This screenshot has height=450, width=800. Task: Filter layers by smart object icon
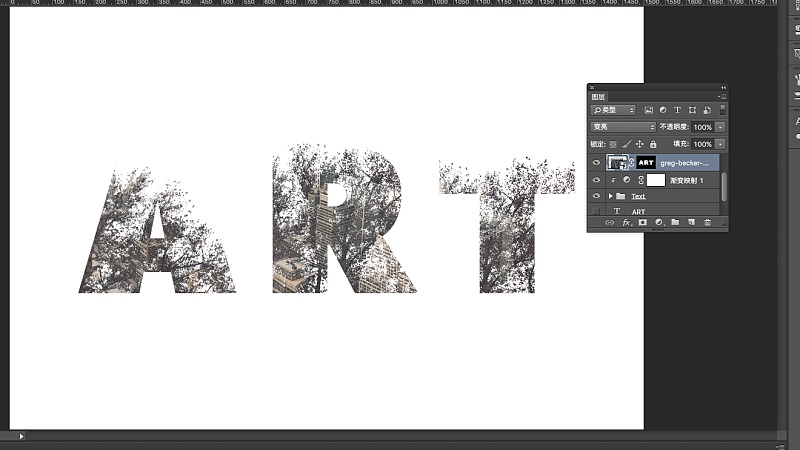click(x=707, y=110)
